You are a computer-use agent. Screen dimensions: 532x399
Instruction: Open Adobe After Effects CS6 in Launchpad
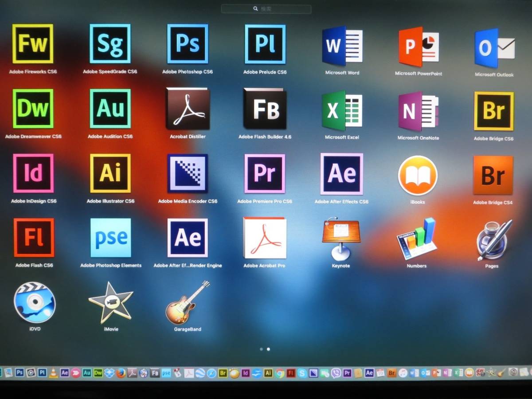point(341,174)
